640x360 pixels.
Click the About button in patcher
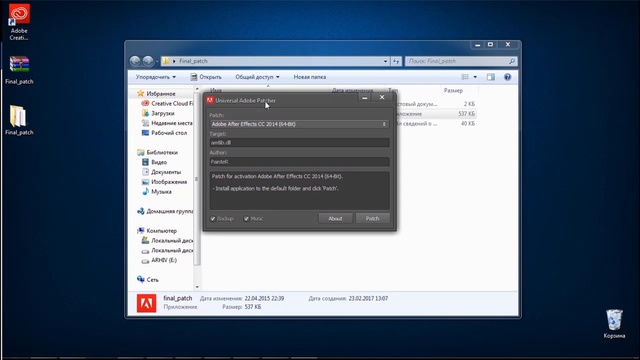(335, 218)
